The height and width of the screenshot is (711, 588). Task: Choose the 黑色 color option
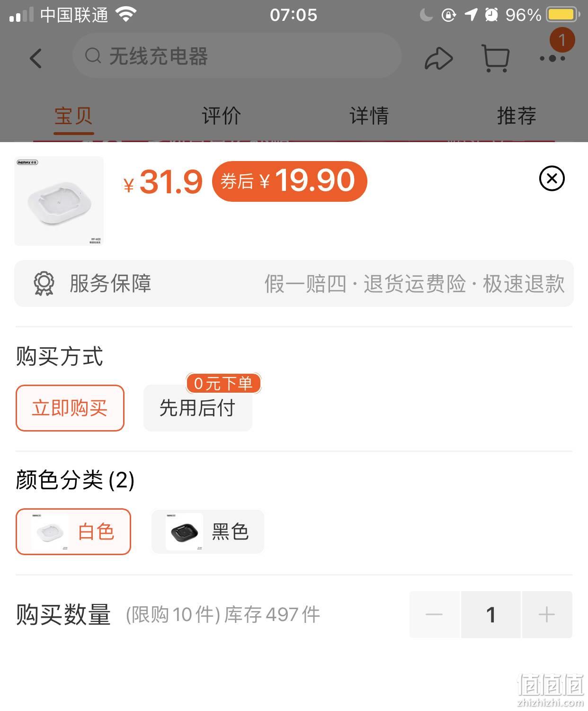208,531
